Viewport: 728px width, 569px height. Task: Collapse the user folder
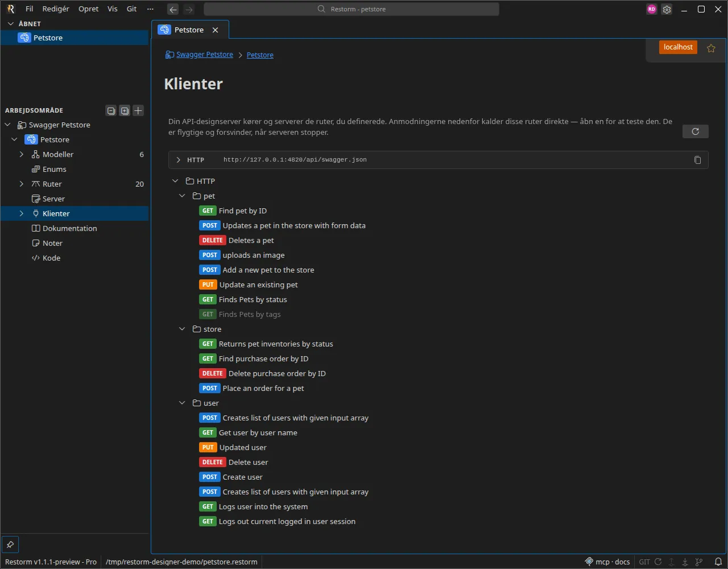pyautogui.click(x=182, y=403)
